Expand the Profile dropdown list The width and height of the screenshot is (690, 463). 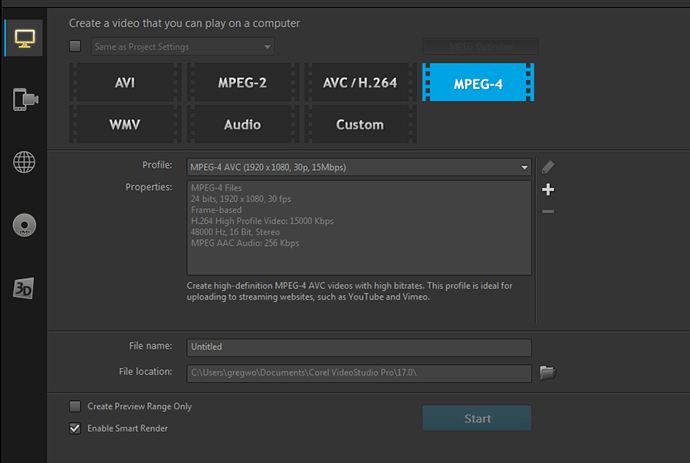(524, 167)
